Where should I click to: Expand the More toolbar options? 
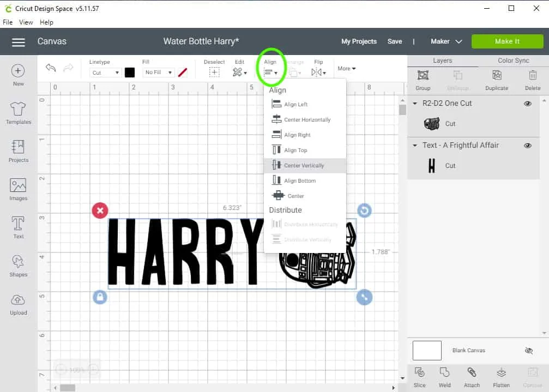point(347,69)
